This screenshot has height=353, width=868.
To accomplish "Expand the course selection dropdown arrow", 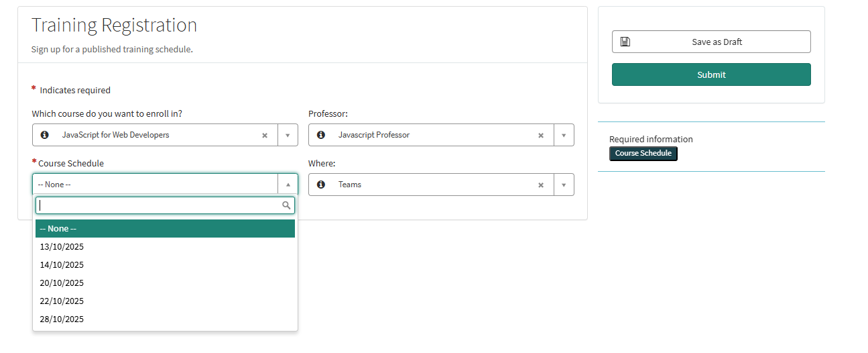I will click(x=288, y=135).
